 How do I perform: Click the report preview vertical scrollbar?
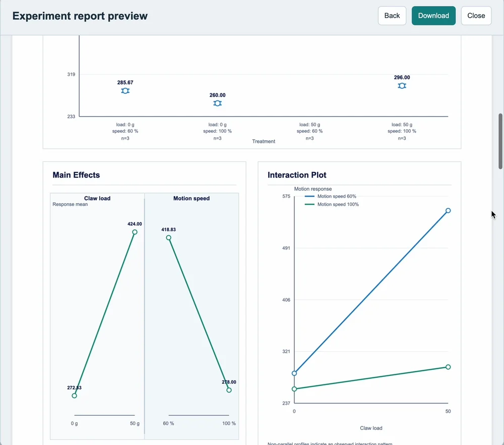click(x=500, y=141)
